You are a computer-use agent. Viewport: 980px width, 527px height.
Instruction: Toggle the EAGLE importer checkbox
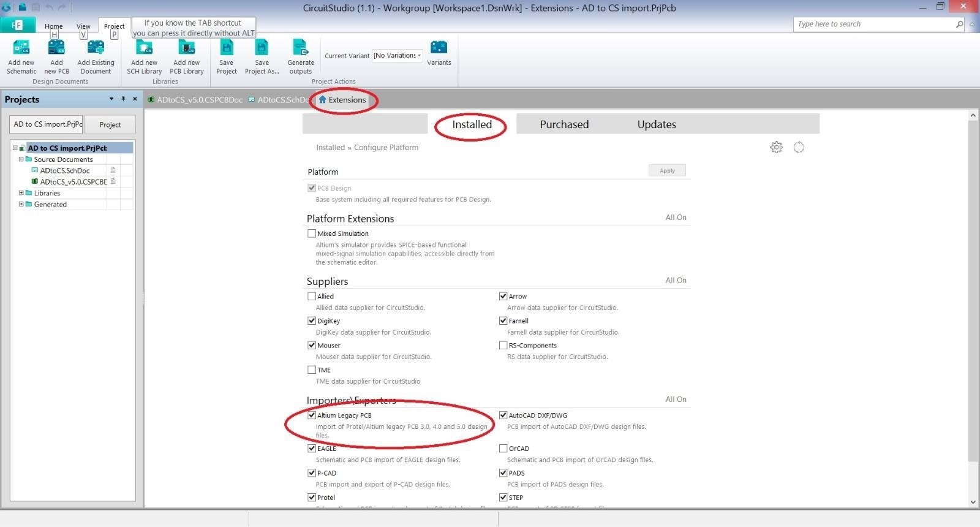312,448
